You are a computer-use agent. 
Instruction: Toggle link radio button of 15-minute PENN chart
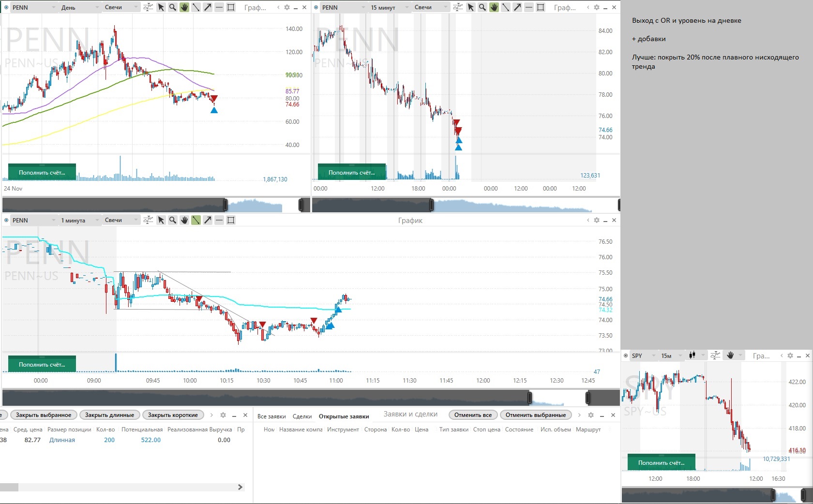point(316,7)
